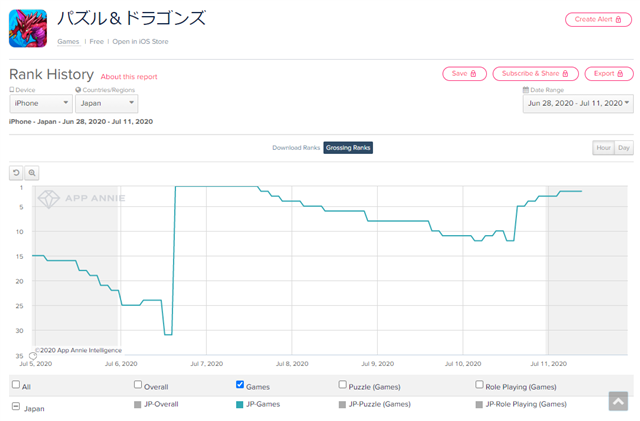Click the globe icon beside Countries/Regions
640x421 pixels.
(x=78, y=90)
